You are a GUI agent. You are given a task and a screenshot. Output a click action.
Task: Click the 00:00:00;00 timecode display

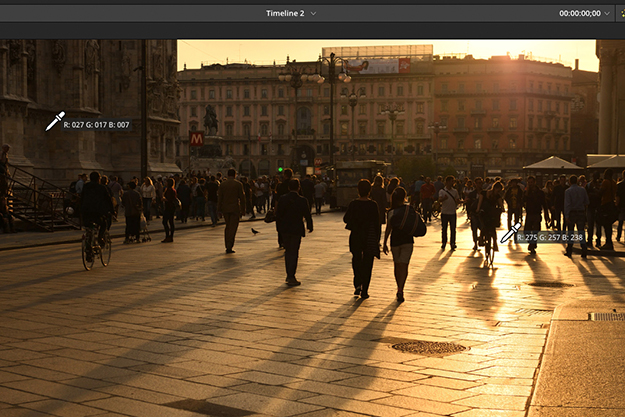point(580,13)
